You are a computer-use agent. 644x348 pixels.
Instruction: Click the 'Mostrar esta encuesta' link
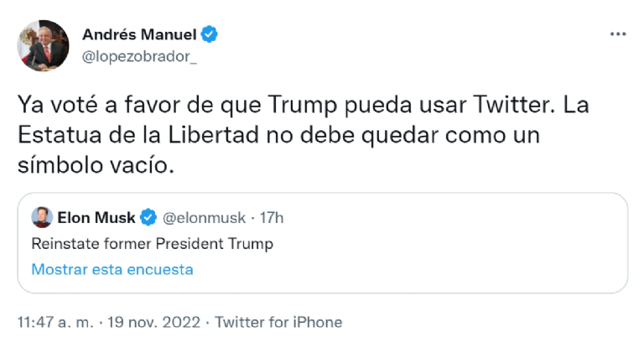click(x=112, y=269)
